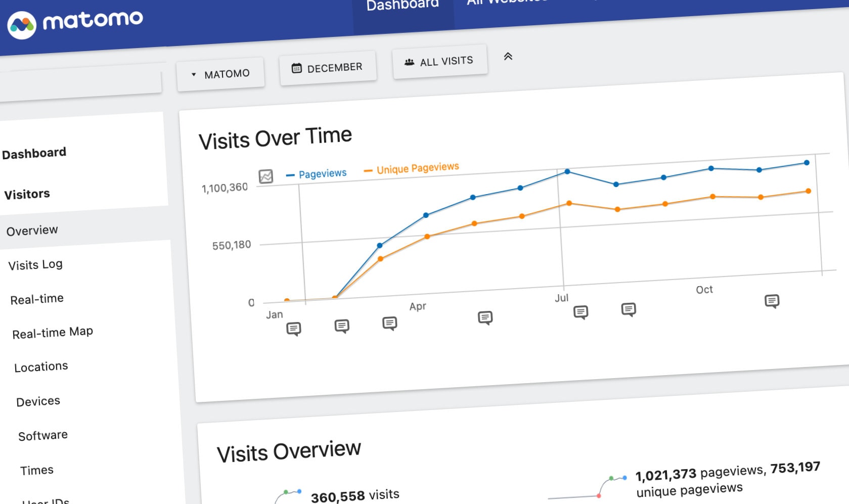The height and width of the screenshot is (504, 849).
Task: Open Visits Log in the sidebar
Action: (x=35, y=265)
